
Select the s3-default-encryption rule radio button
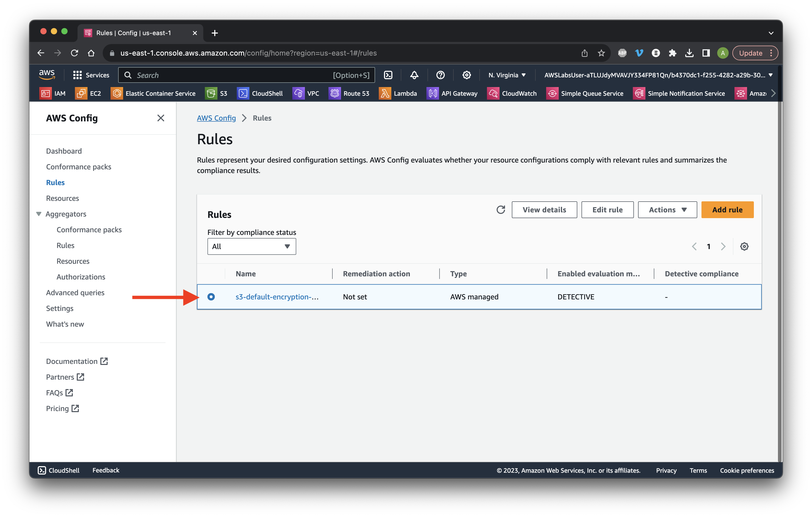(211, 297)
